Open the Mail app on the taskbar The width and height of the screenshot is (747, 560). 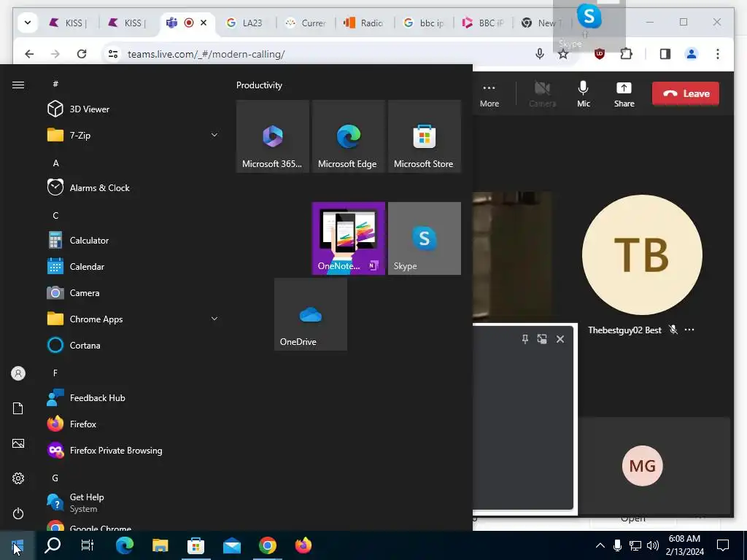[232, 545]
